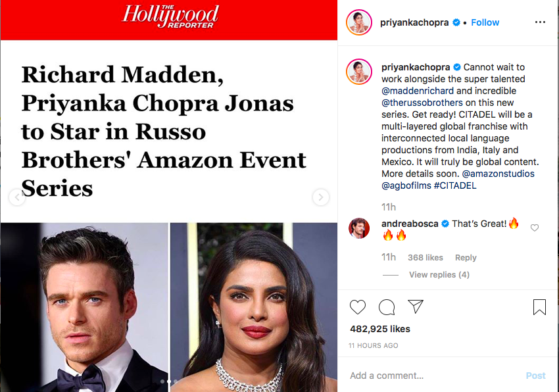View the 482,925 likes list
559x392 pixels.
pos(380,329)
